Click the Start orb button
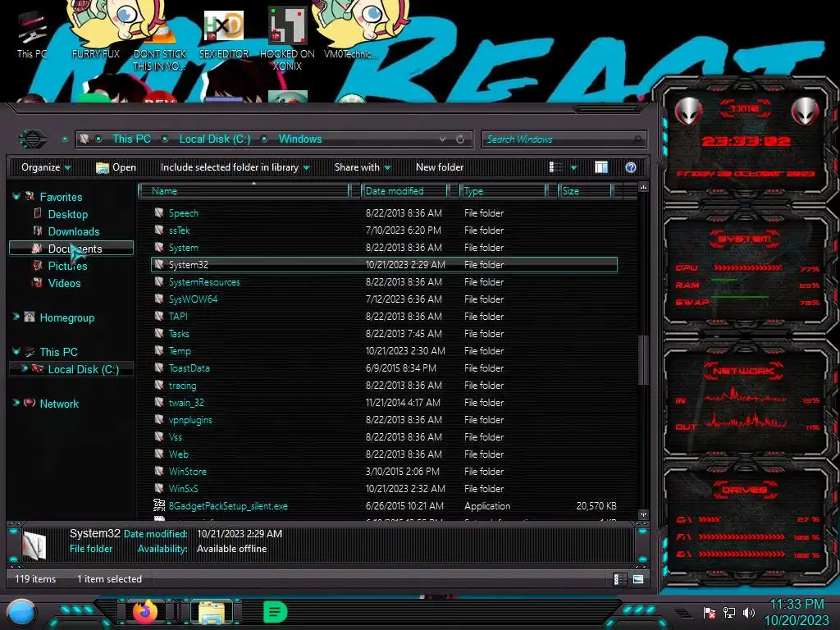This screenshot has height=630, width=840. [x=21, y=612]
